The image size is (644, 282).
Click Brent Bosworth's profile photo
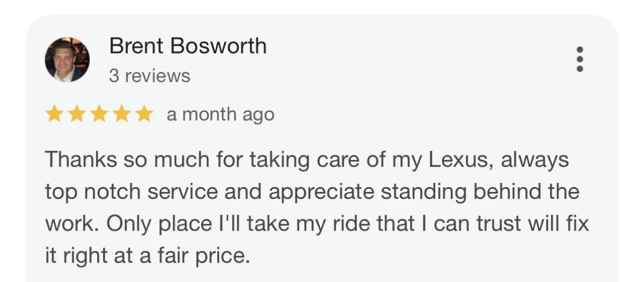coord(67,60)
